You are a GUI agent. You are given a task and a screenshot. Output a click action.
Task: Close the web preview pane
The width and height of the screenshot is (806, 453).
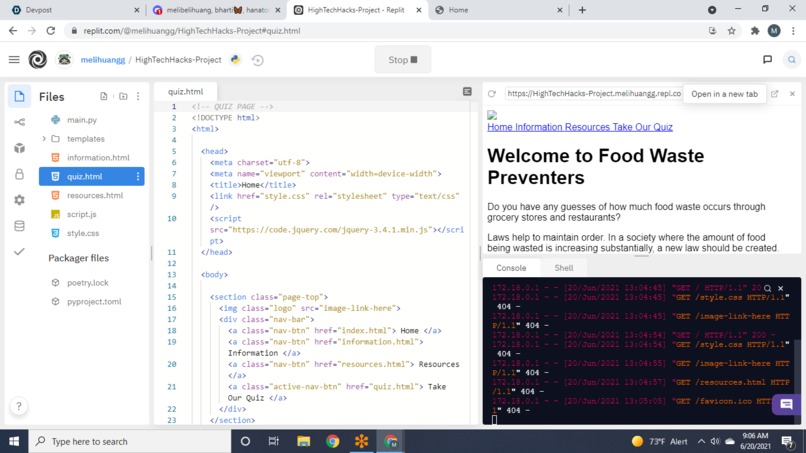coord(792,94)
